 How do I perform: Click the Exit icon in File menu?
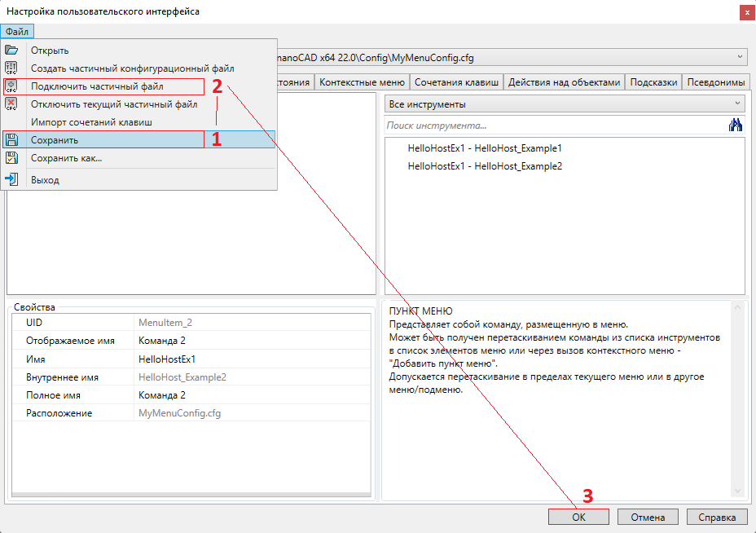tap(11, 180)
